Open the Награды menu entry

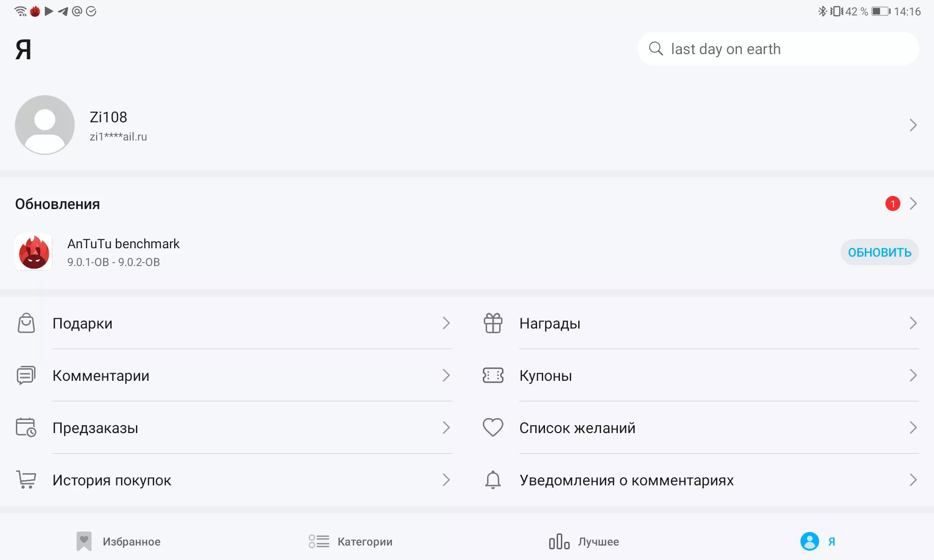pyautogui.click(x=550, y=323)
